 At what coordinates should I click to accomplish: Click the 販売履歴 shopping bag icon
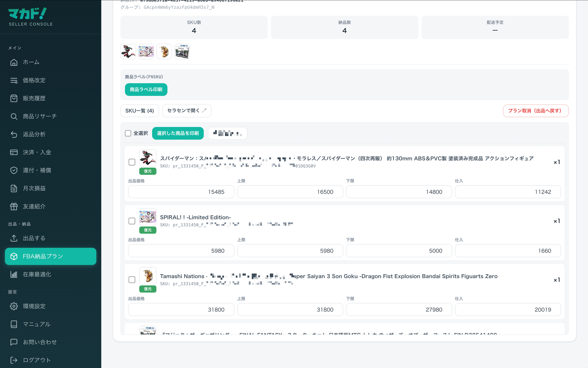coord(14,98)
